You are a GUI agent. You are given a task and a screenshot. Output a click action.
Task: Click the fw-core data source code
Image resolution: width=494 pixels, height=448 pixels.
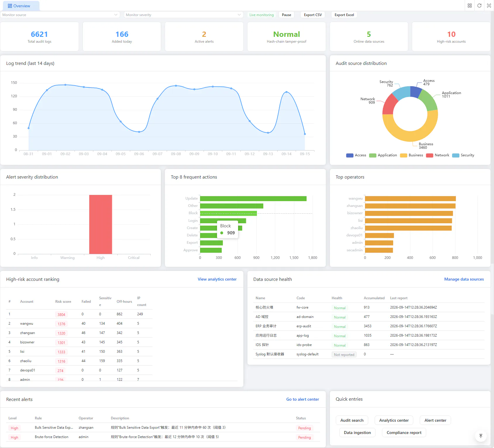click(x=302, y=307)
